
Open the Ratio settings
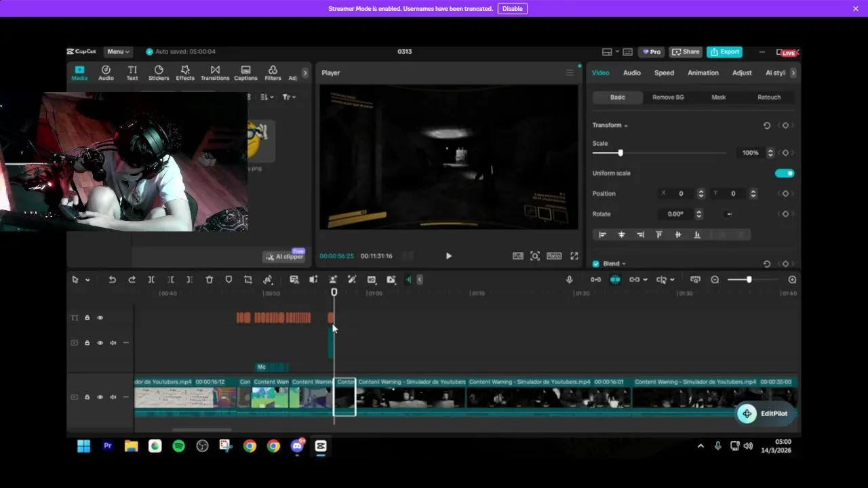coord(554,256)
